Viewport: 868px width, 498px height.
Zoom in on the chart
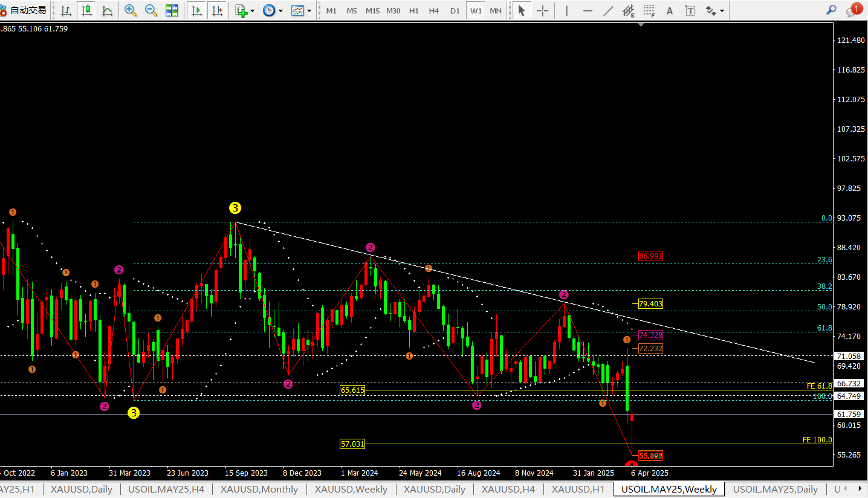[x=130, y=10]
